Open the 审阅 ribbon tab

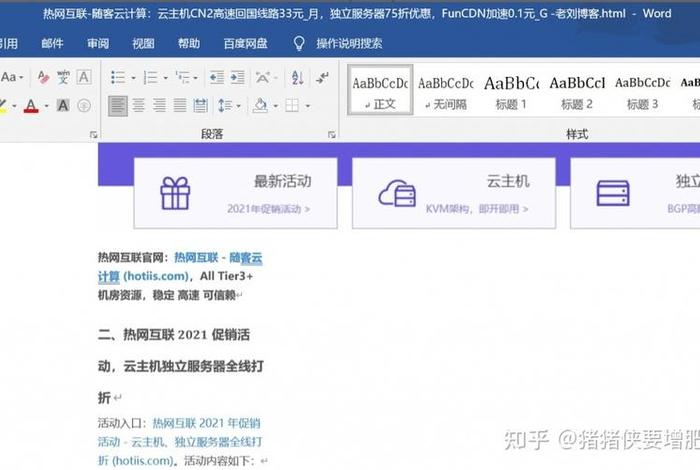[x=98, y=43]
